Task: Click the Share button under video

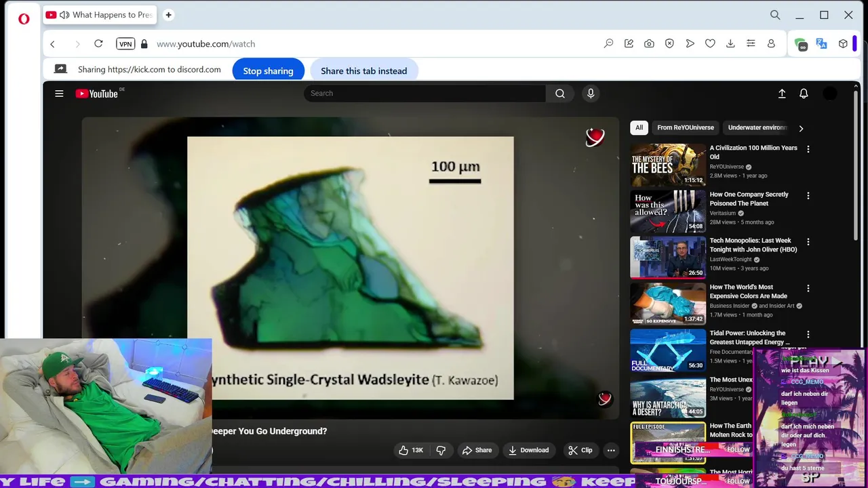Action: click(x=477, y=450)
